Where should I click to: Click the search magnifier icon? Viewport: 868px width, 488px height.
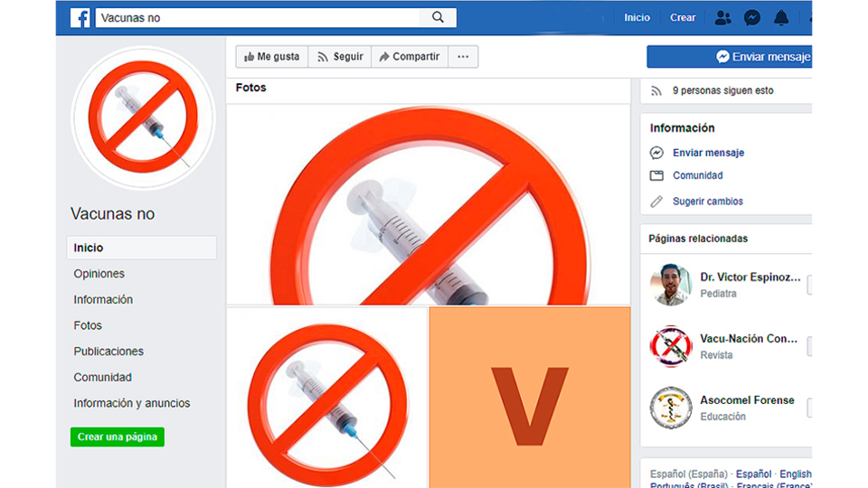coord(438,17)
